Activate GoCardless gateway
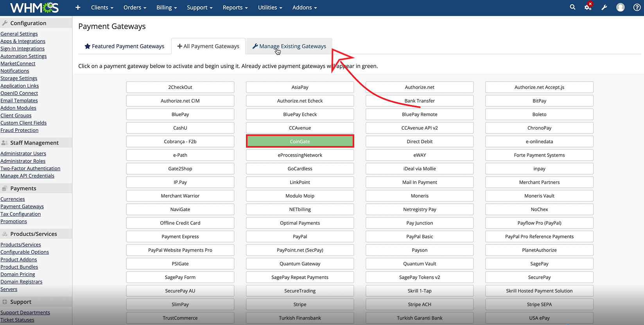Image resolution: width=644 pixels, height=325 pixels. [300, 168]
